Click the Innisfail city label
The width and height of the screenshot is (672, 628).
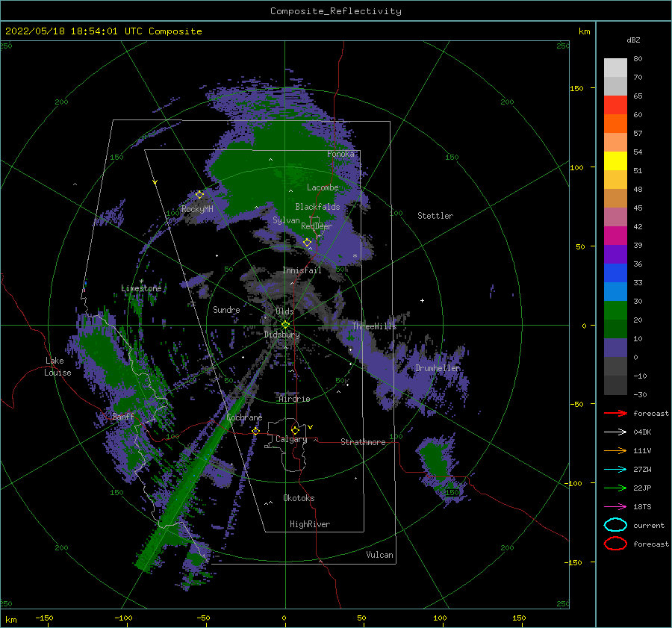(x=302, y=270)
